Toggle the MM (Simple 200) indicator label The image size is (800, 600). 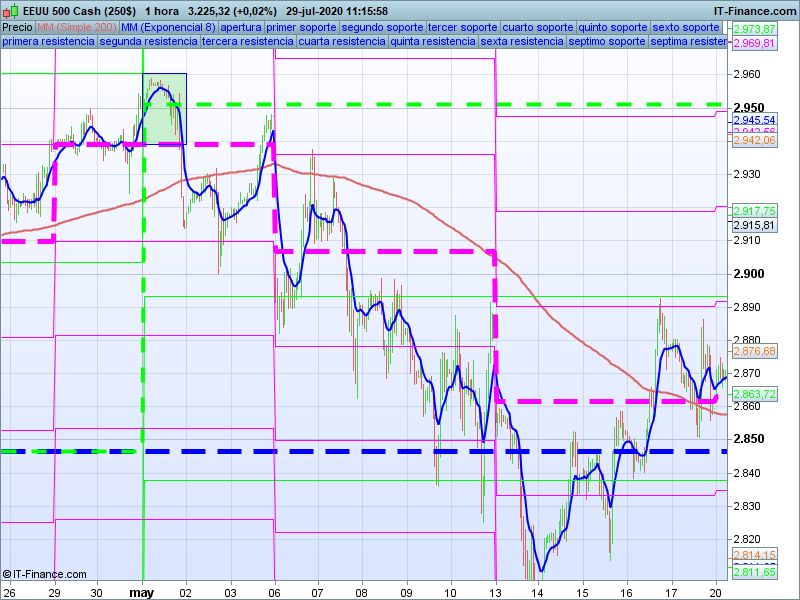pos(76,28)
